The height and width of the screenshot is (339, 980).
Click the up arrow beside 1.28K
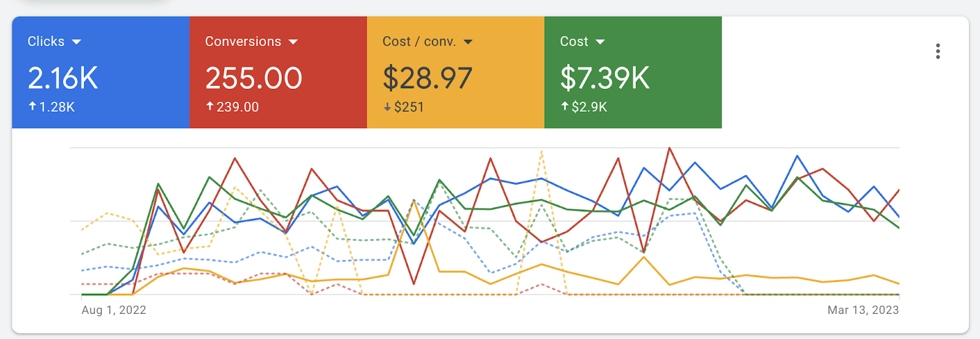[x=32, y=107]
